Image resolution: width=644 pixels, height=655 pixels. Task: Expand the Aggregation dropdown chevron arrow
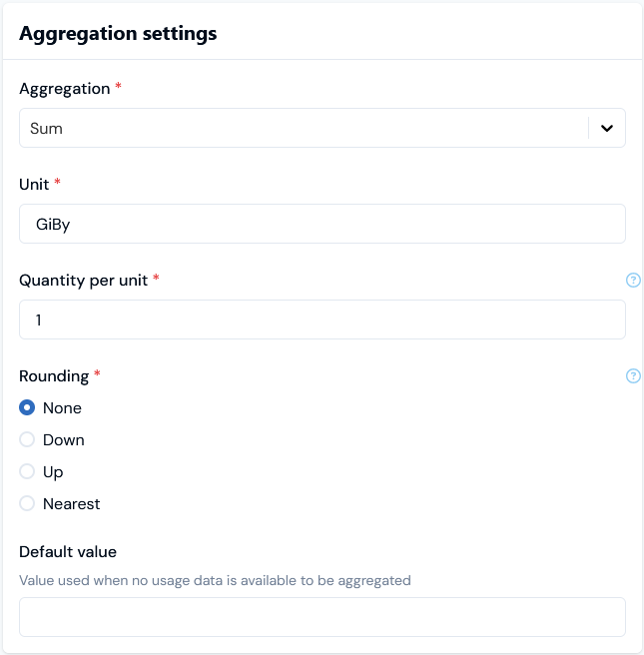coord(607,128)
